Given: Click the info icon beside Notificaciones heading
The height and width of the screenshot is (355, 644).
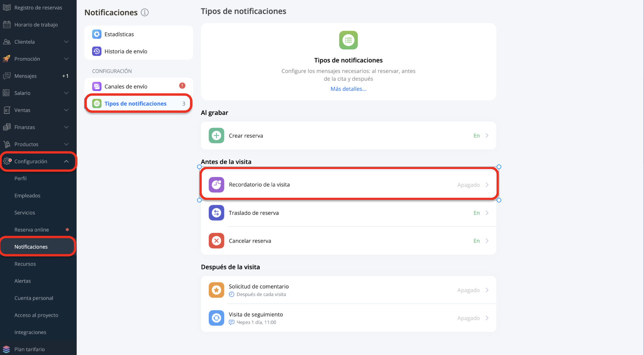Looking at the screenshot, I should (145, 12).
